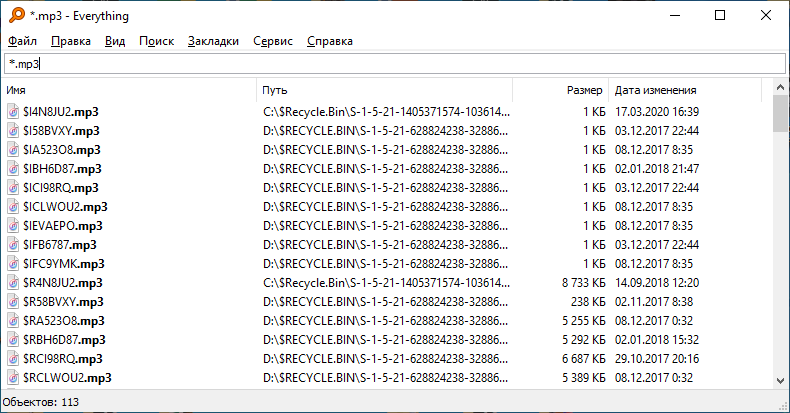Open the Правка menu
The height and width of the screenshot is (413, 790).
71,41
